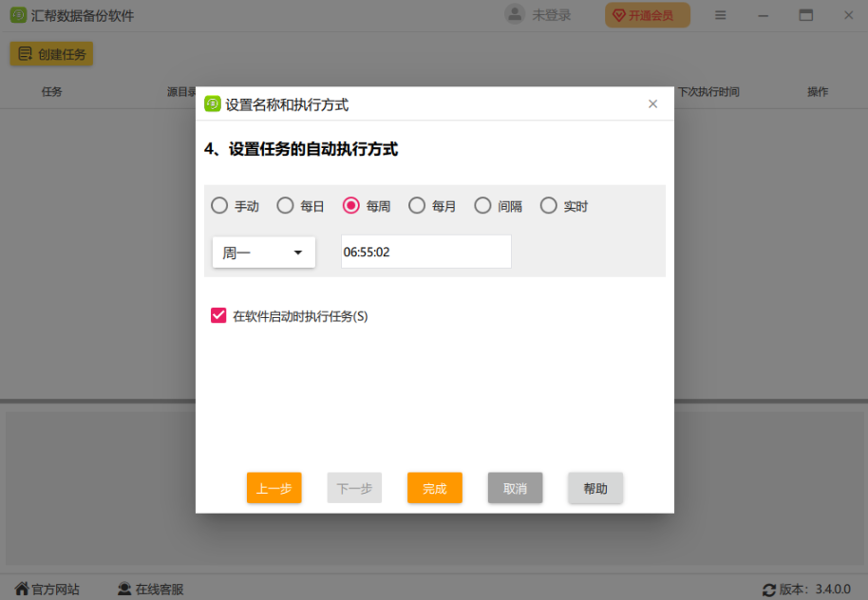Click the 4、设置任务的自动执行方式 heading
Screen dimensions: 868x600
(x=301, y=149)
